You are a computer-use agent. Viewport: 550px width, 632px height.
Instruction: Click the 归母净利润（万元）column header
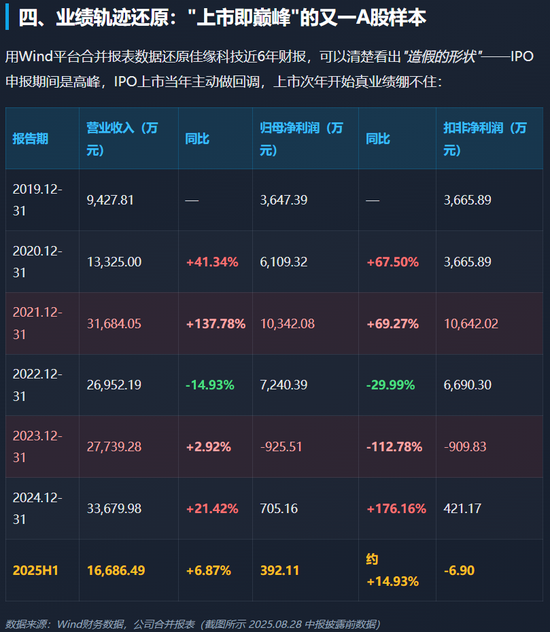(x=301, y=139)
